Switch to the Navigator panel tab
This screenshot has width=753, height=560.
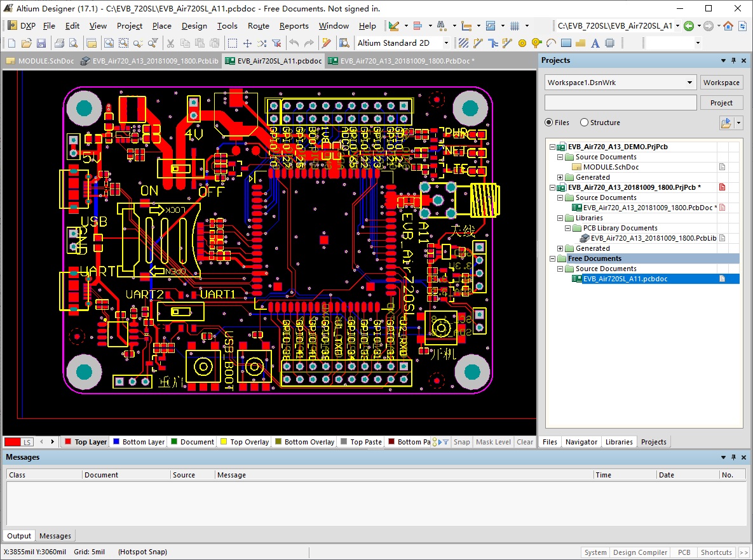pyautogui.click(x=581, y=442)
